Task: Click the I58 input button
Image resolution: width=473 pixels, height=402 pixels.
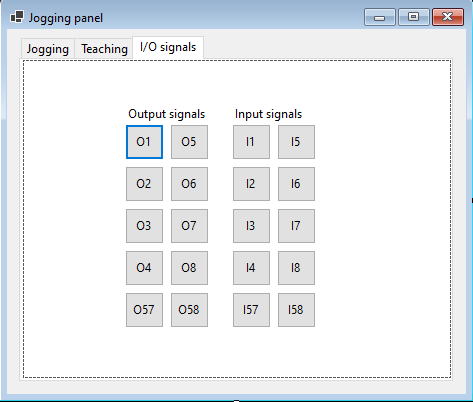Action: pos(296,310)
